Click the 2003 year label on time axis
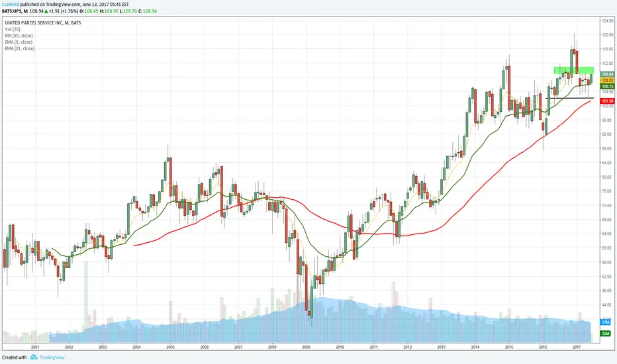Image resolution: width=617 pixels, height=364 pixels. pos(103,347)
